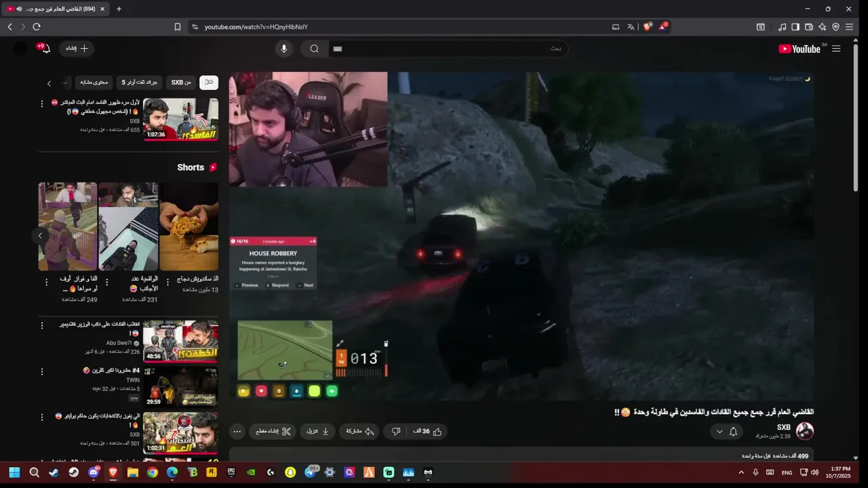Open the 48:56 video thumbnail
This screenshot has height=488, width=868.
click(180, 342)
